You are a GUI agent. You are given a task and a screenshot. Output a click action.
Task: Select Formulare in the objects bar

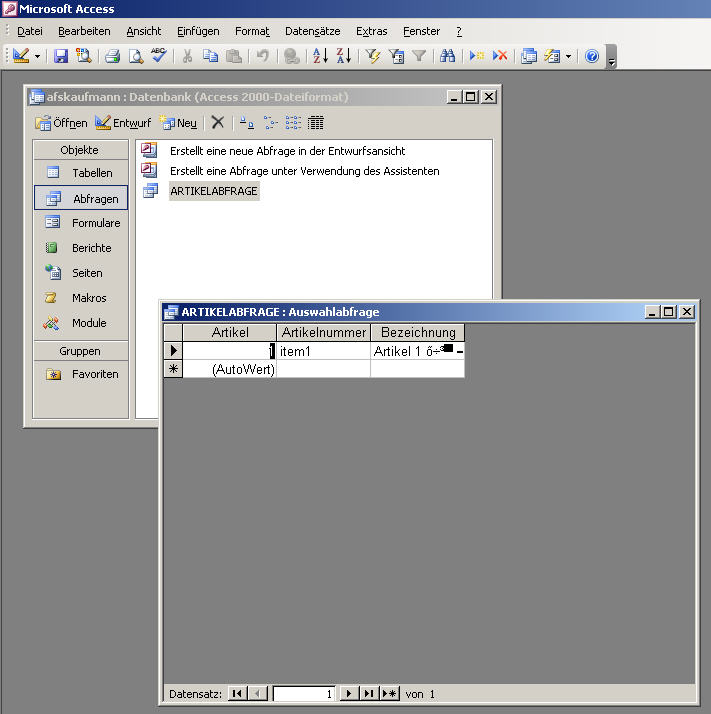pyautogui.click(x=81, y=223)
